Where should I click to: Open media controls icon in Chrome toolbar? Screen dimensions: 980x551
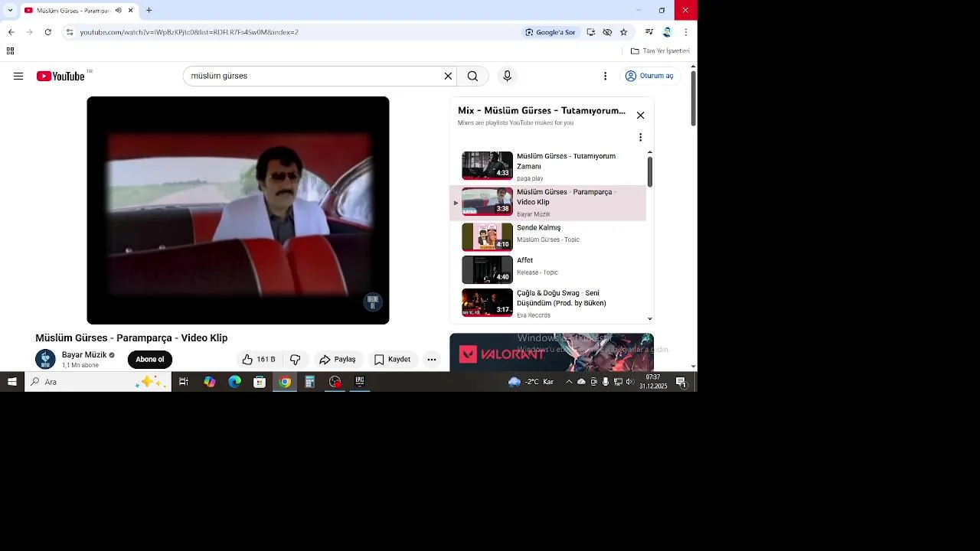click(649, 32)
